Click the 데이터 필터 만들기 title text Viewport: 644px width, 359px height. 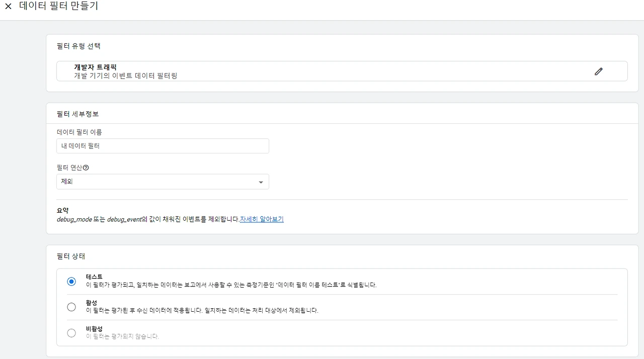(x=59, y=7)
